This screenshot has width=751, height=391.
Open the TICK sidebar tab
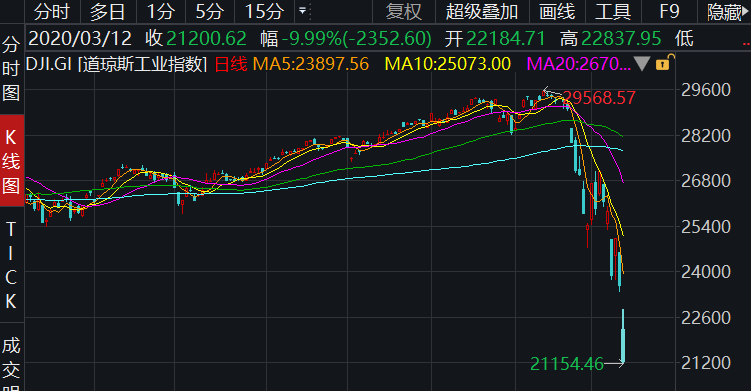pos(11,265)
